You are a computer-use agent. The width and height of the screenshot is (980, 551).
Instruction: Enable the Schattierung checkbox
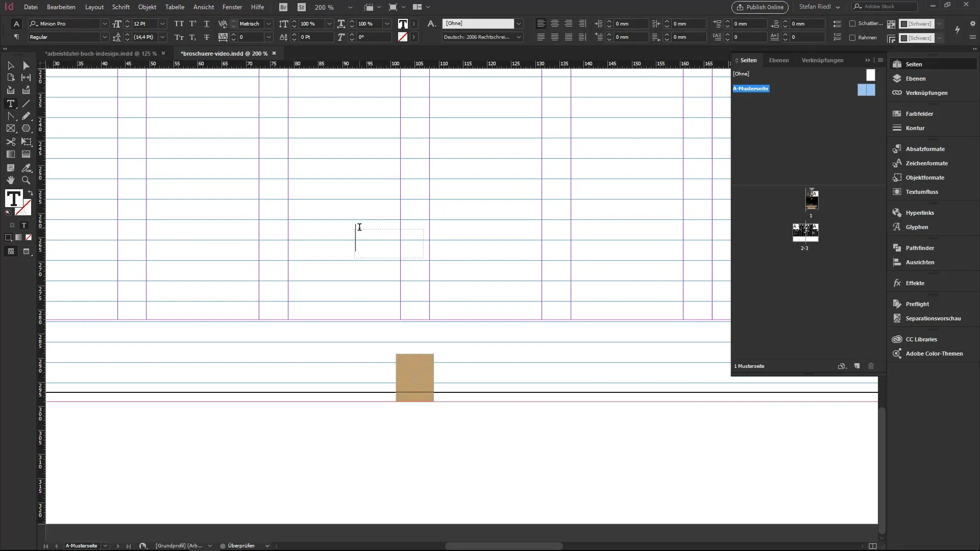click(x=852, y=23)
